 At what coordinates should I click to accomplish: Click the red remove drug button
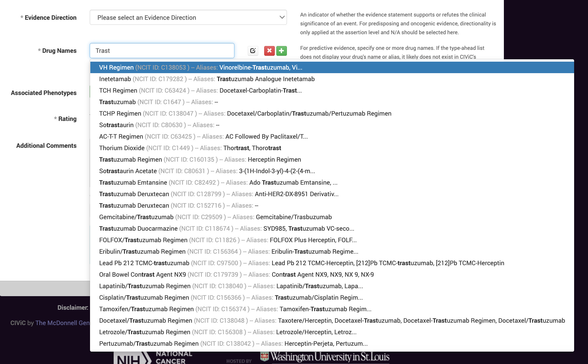coord(269,51)
